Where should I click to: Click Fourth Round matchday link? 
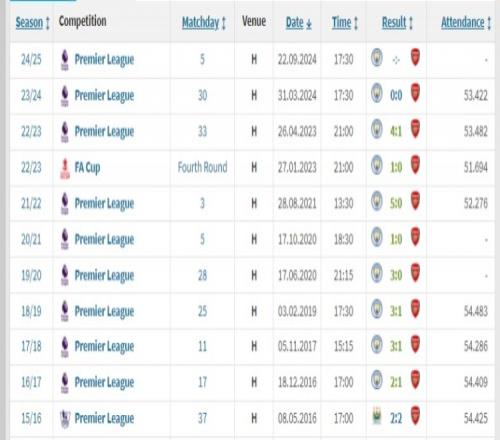pyautogui.click(x=203, y=167)
